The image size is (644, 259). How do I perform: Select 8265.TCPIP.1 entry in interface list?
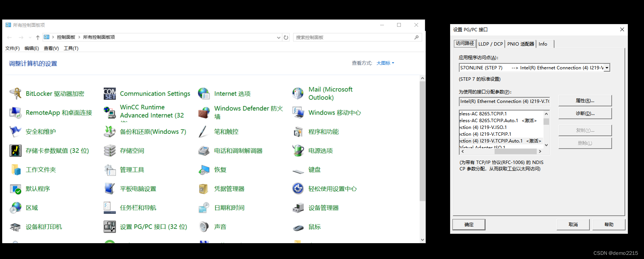(x=501, y=114)
